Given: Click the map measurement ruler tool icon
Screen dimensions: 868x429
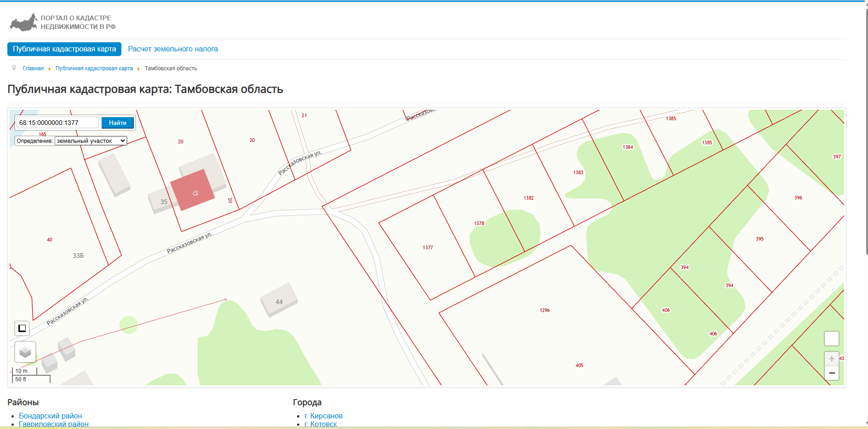Looking at the screenshot, I should (22, 328).
